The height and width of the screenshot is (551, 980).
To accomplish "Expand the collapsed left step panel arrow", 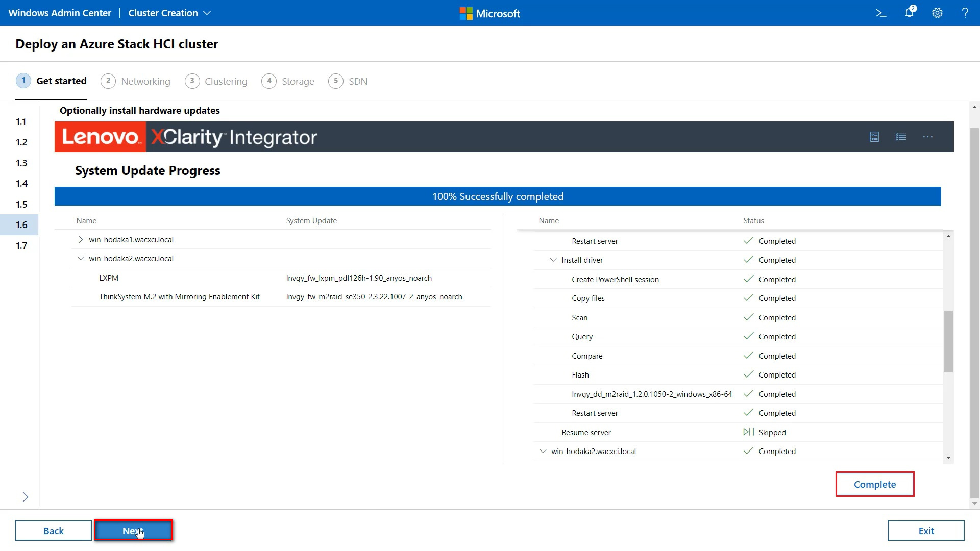I will [25, 496].
